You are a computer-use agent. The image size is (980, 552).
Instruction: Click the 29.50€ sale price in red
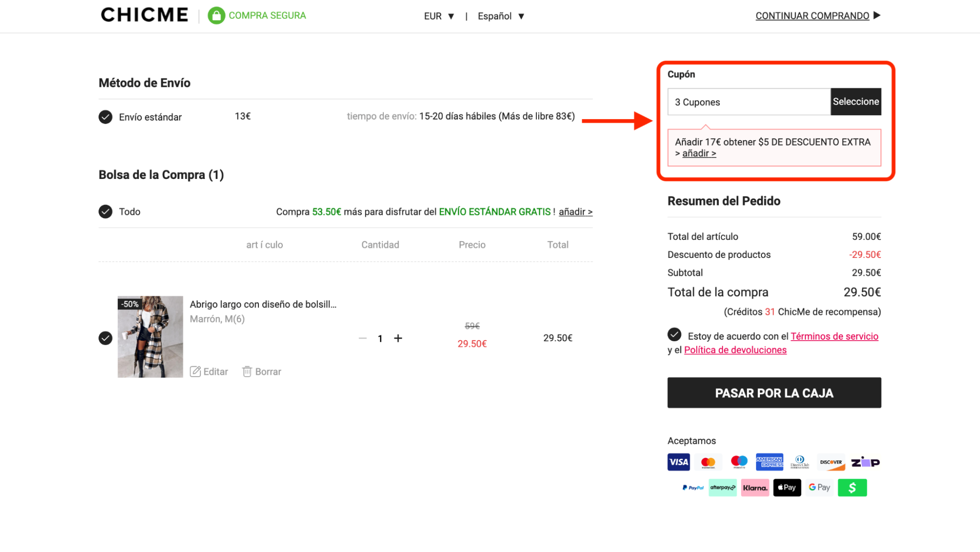coord(472,344)
